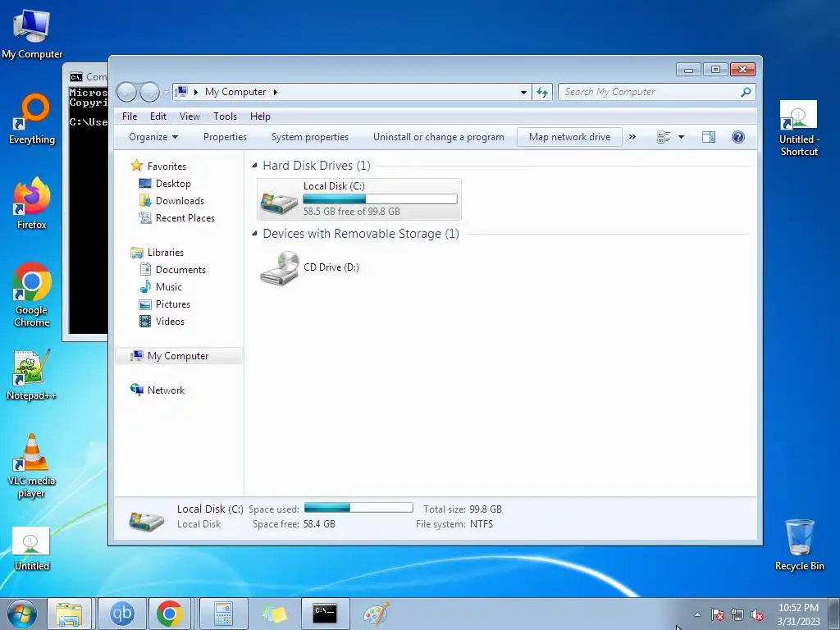Open the Organize dropdown

click(153, 137)
